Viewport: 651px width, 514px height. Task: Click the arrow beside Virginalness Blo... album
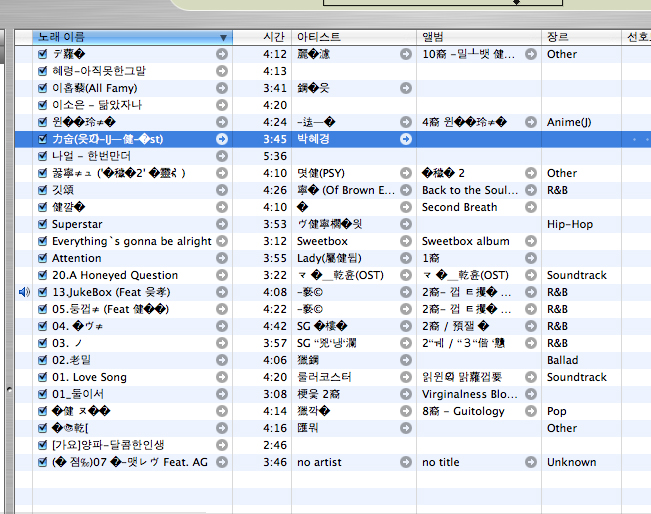pos(531,395)
